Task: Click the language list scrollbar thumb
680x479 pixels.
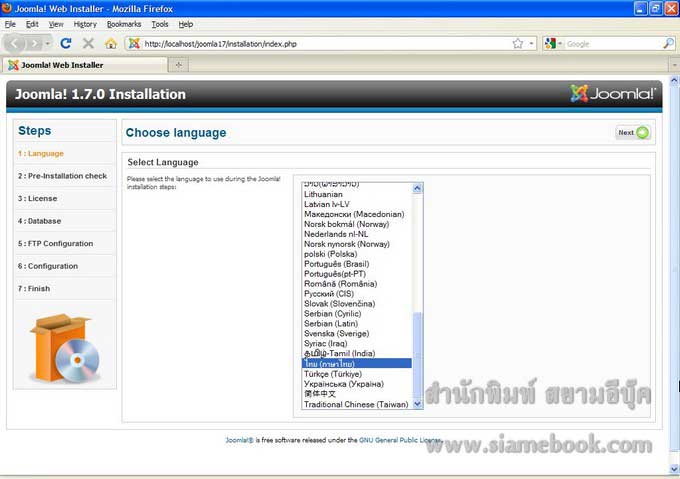Action: point(417,355)
